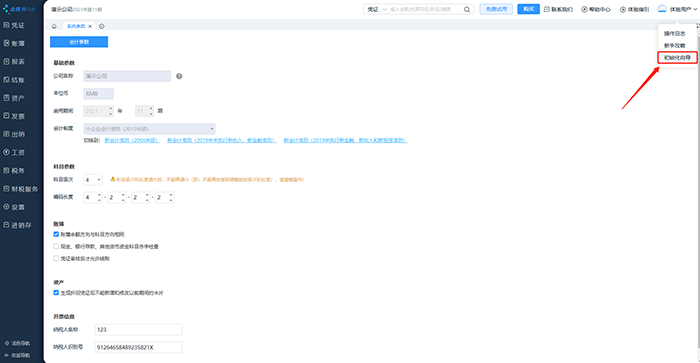This screenshot has height=363, width=700.
Task: Toggle the 资产 section card-restriction checkbox
Action: (x=56, y=292)
